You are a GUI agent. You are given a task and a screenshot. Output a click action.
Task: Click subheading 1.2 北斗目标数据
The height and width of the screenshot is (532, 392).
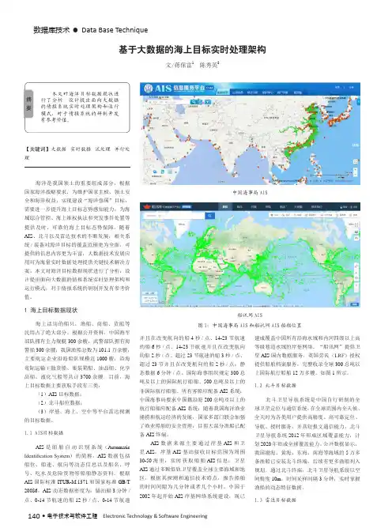(x=275, y=386)
